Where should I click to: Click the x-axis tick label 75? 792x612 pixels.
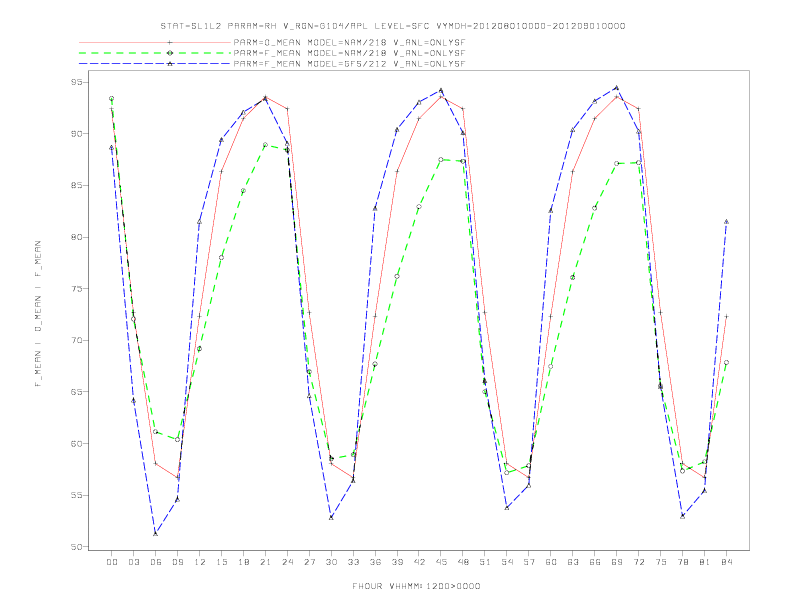[661, 562]
